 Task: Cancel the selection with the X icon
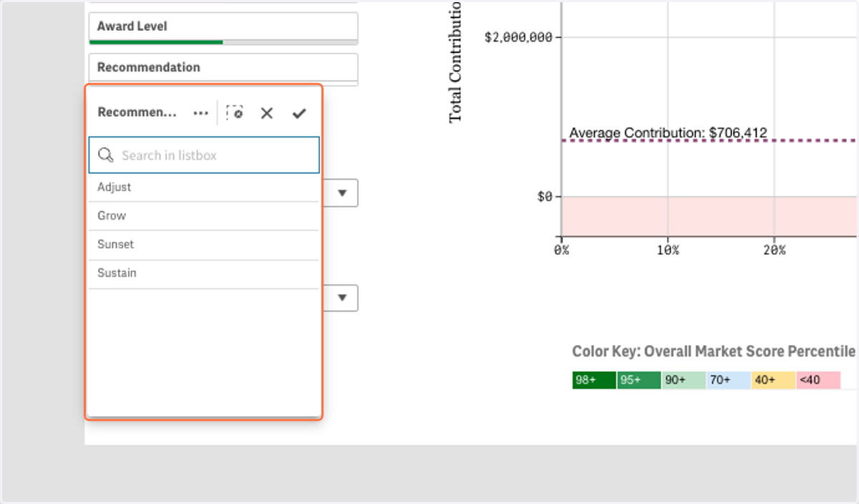tap(267, 113)
